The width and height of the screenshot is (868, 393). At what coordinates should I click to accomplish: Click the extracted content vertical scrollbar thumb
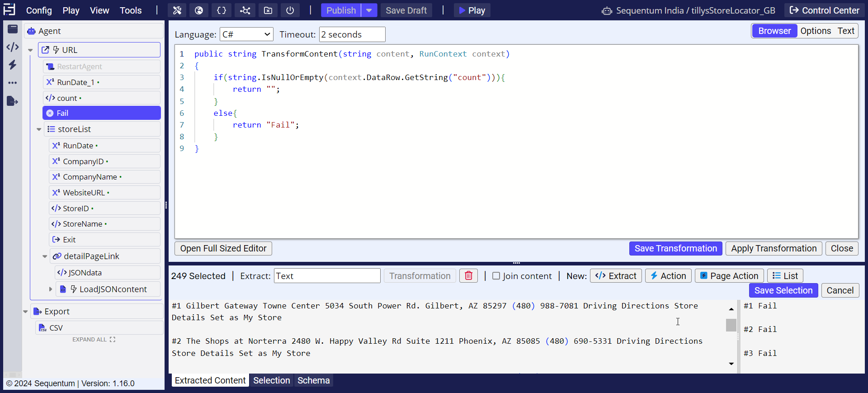[731, 325]
